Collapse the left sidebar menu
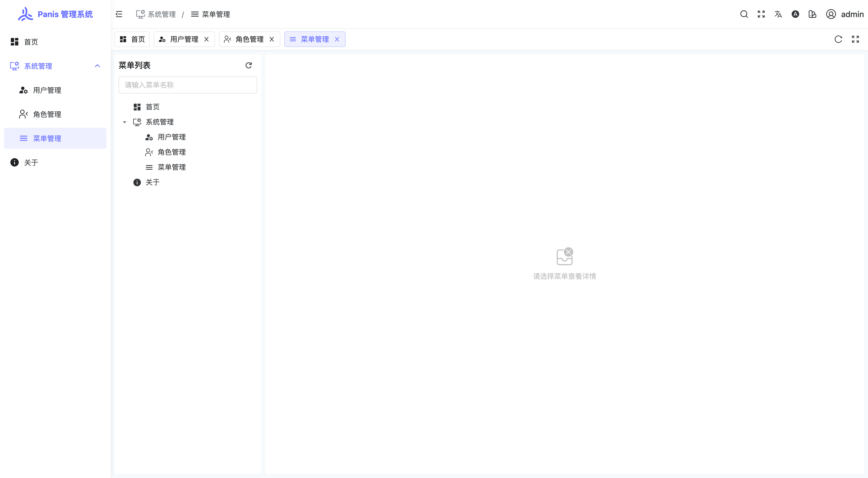Viewport: 868px width, 478px height. 119,14
